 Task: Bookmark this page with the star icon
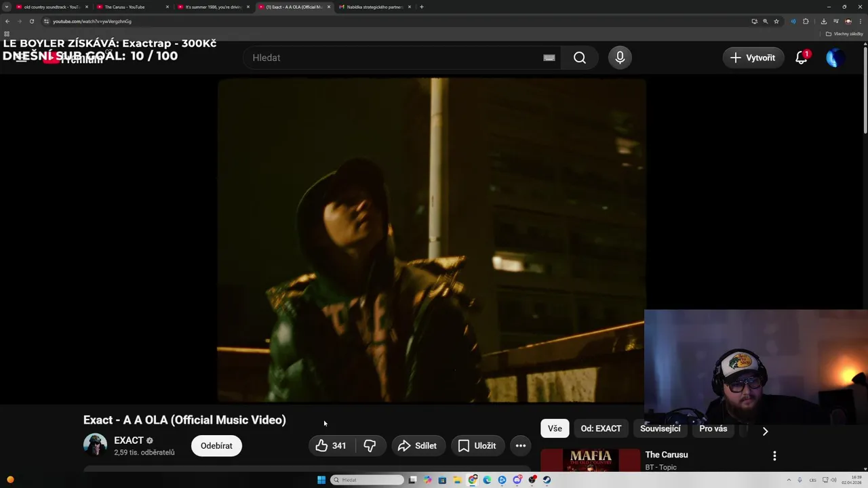[776, 21]
